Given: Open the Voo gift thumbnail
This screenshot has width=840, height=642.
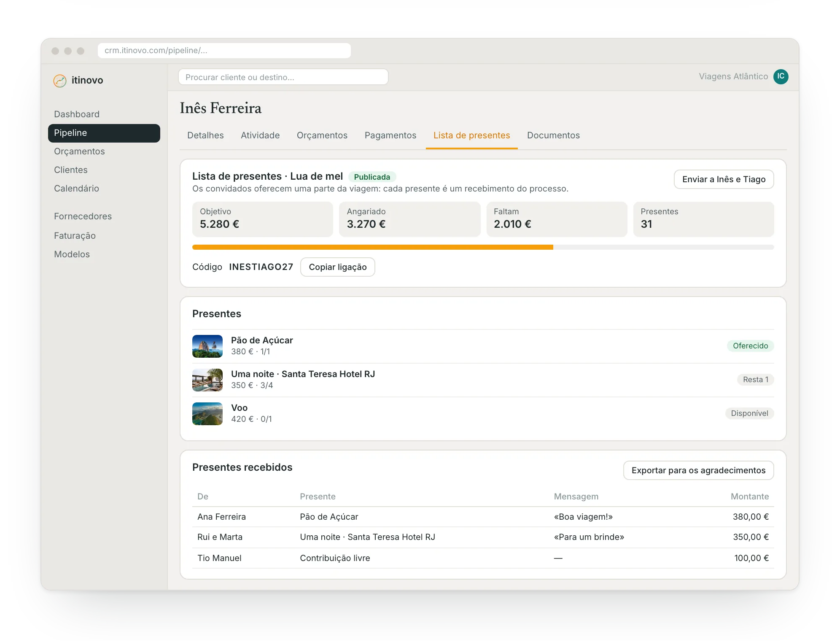Looking at the screenshot, I should click(207, 413).
